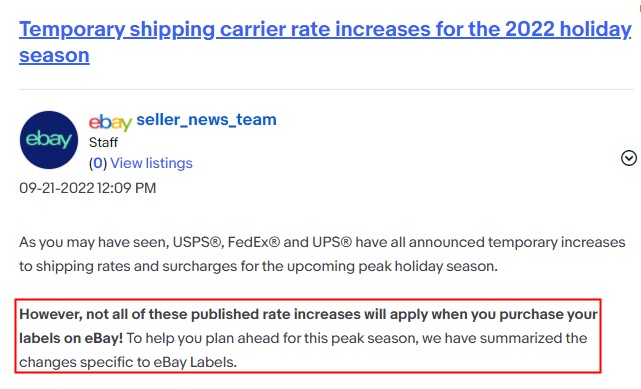Click the bold text labels on eBay!
The image size is (641, 389).
pyautogui.click(x=71, y=338)
